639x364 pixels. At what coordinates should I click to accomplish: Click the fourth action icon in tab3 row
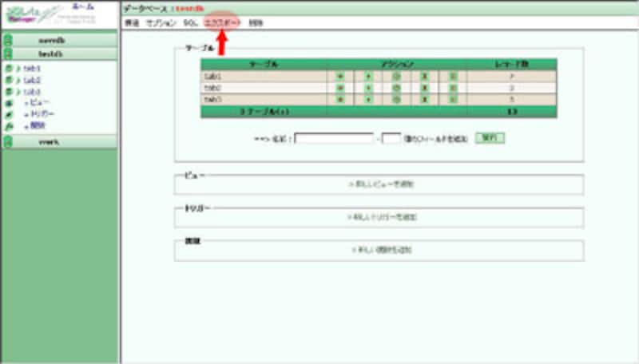click(425, 99)
